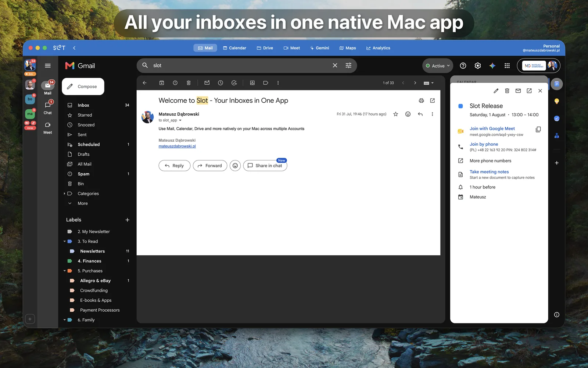Switch to the Maps tab
Image resolution: width=588 pixels, height=368 pixels.
[x=348, y=48]
